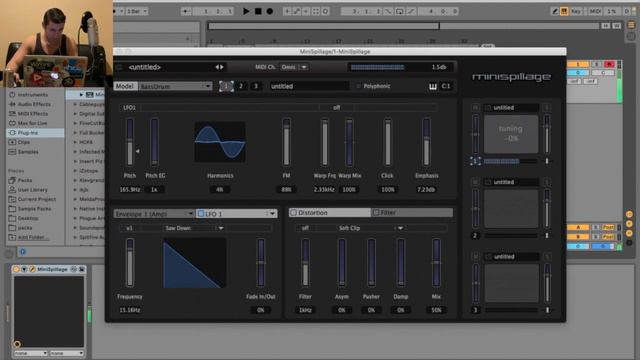640x360 pixels.
Task: Open the MIDI Ch. Omni dropdown
Action: coord(294,67)
